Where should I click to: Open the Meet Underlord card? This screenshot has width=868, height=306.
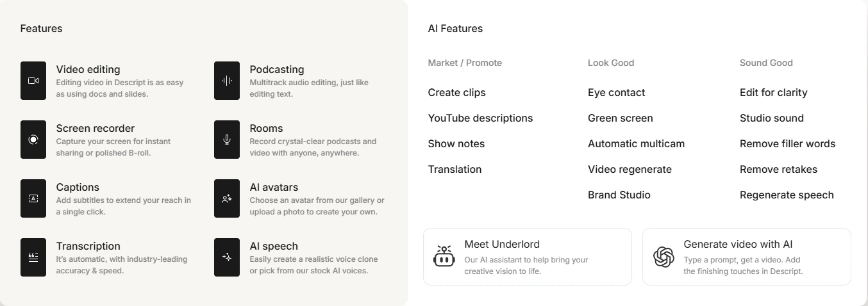pos(528,257)
